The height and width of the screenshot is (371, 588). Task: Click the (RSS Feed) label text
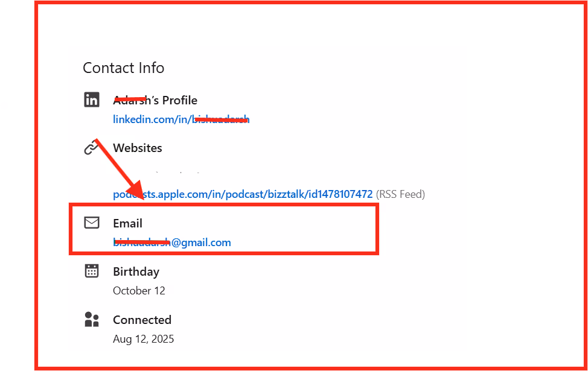coord(400,194)
